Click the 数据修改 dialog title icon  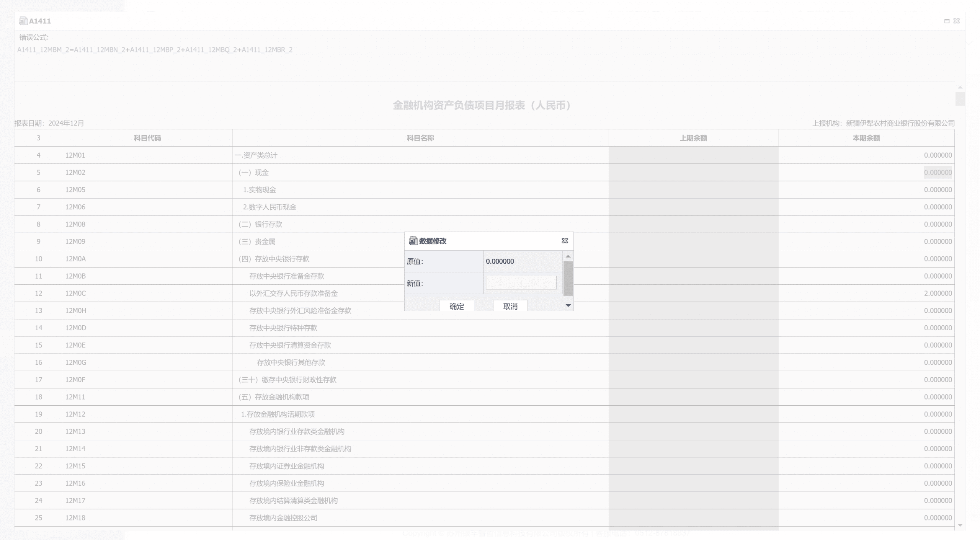coord(412,241)
